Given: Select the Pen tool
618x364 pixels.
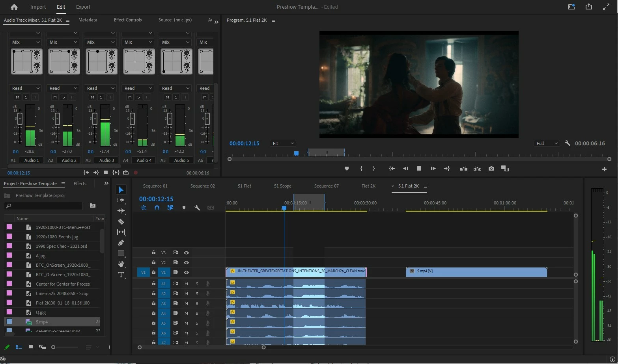Looking at the screenshot, I should pyautogui.click(x=121, y=243).
